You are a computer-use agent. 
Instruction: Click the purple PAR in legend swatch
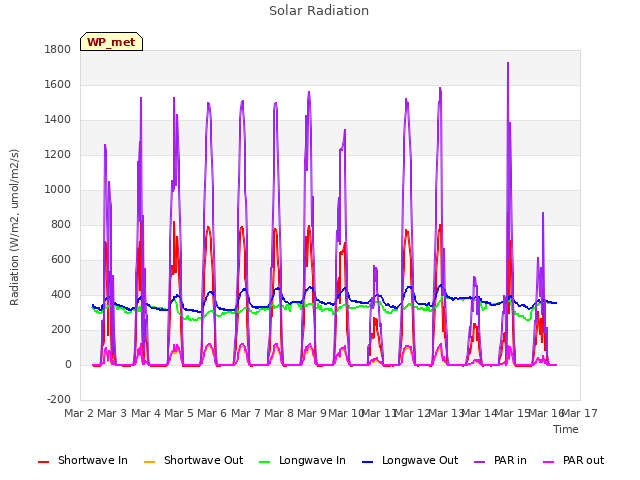(480, 462)
